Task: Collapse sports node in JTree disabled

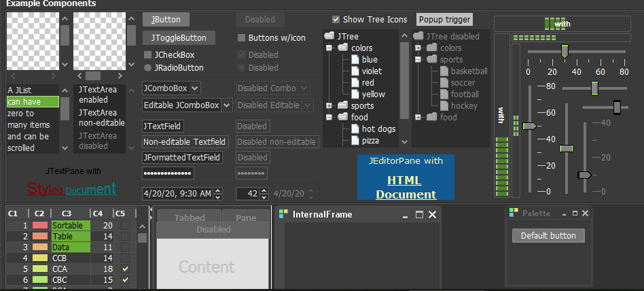Action: tap(418, 60)
